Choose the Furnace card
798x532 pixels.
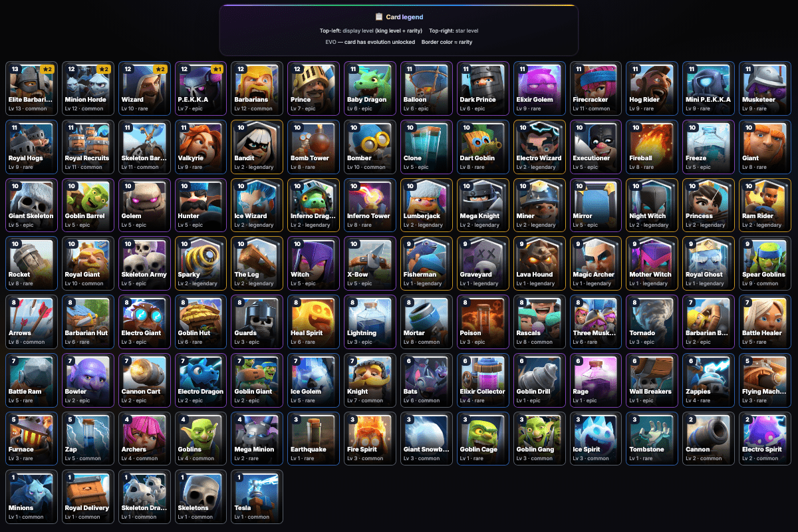point(31,438)
